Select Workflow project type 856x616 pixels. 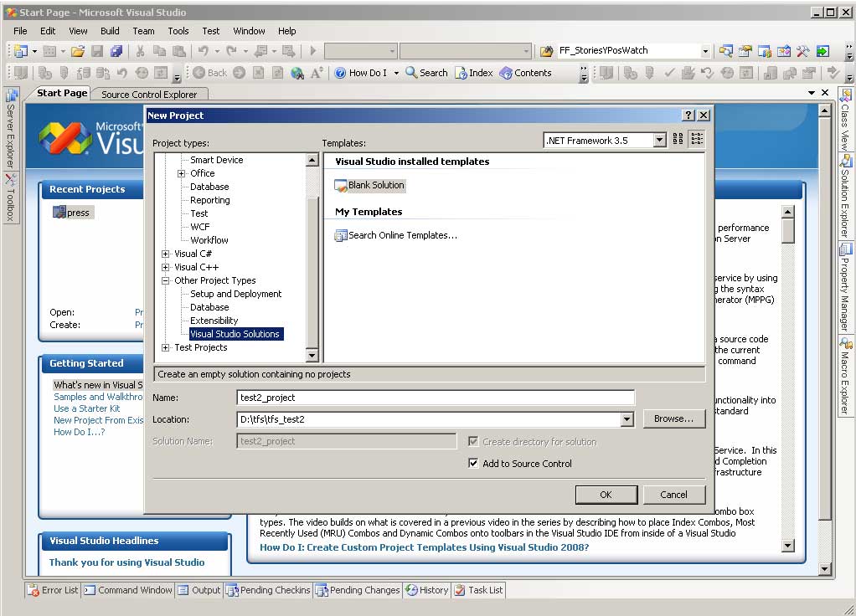click(209, 240)
